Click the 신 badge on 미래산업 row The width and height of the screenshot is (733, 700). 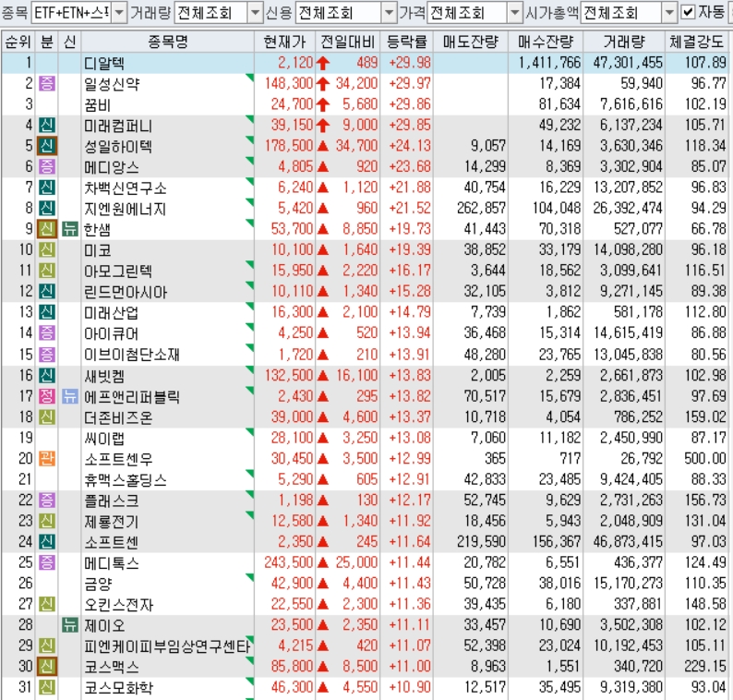[47, 312]
